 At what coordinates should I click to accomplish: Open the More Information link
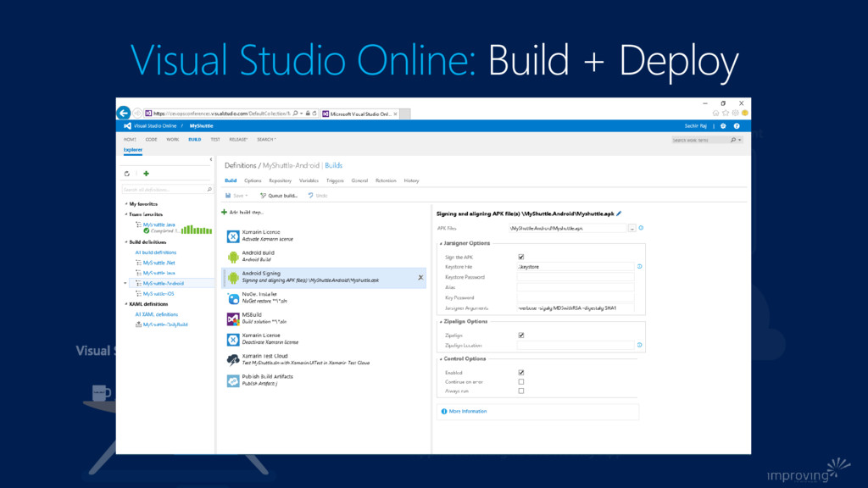coord(467,411)
